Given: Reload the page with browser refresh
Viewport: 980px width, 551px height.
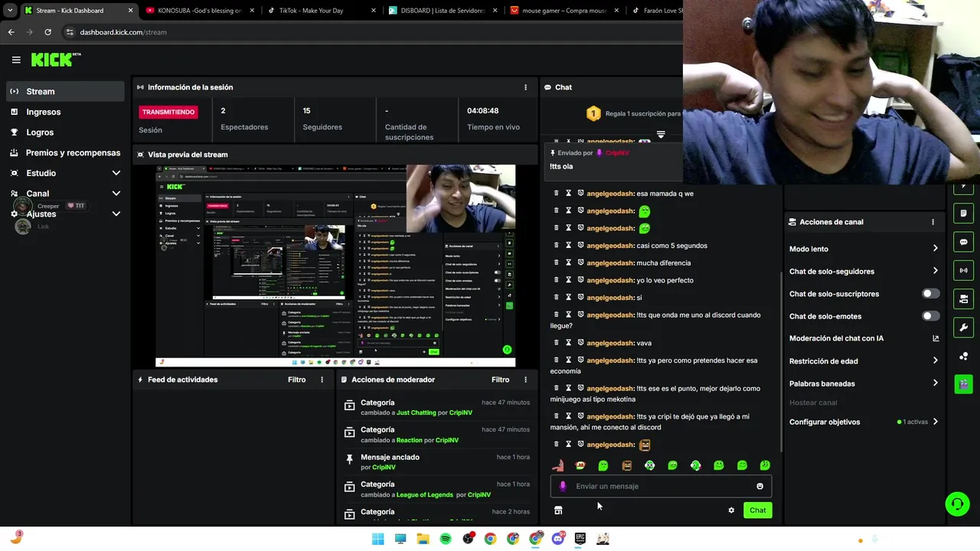Looking at the screenshot, I should [47, 32].
